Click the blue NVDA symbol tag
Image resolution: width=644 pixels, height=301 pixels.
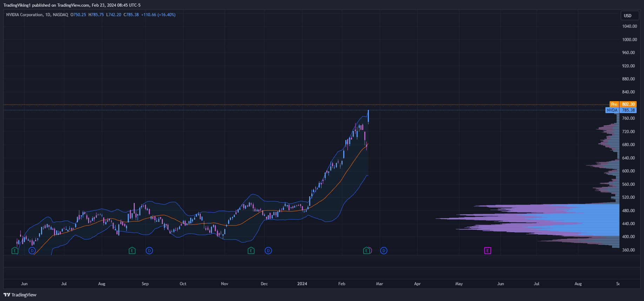pyautogui.click(x=612, y=110)
